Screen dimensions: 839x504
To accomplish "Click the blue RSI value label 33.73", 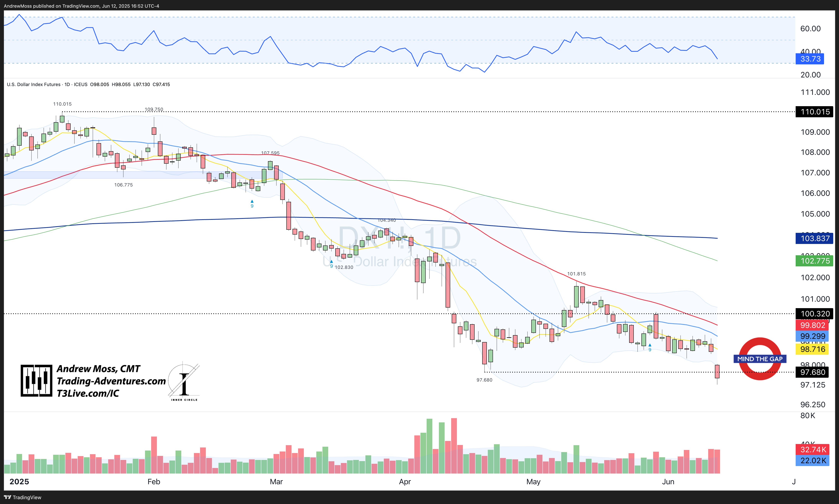I will click(x=810, y=59).
